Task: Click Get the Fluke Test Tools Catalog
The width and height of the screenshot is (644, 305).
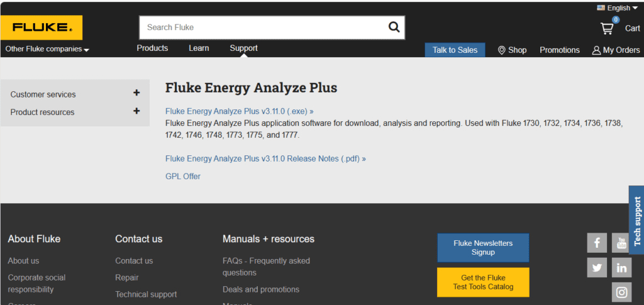Action: coord(483,282)
